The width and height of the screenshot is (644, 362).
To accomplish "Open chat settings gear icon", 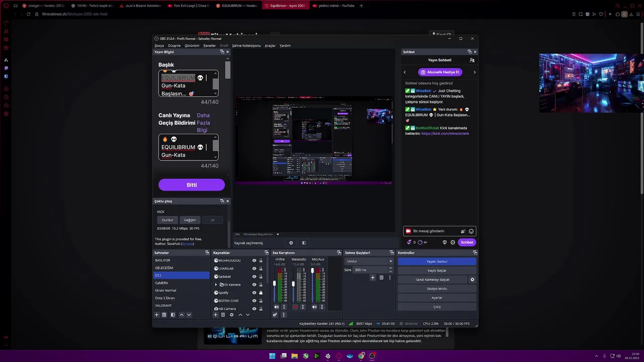I will pyautogui.click(x=453, y=242).
